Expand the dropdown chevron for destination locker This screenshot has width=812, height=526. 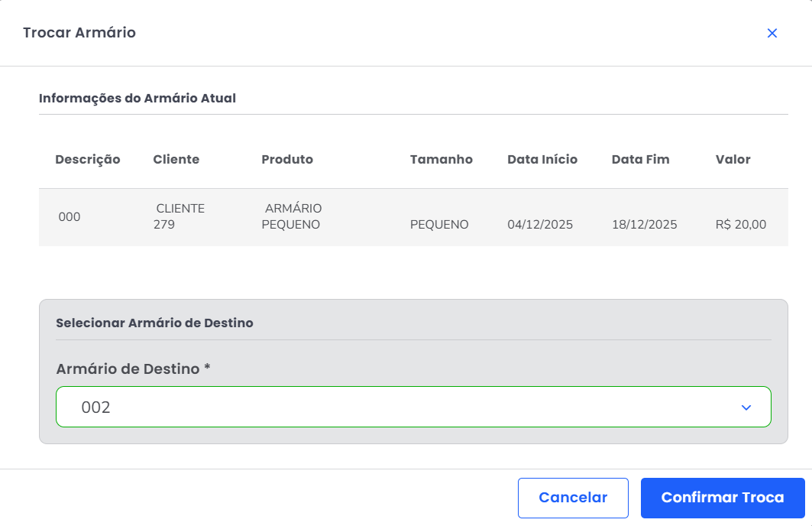[746, 407]
